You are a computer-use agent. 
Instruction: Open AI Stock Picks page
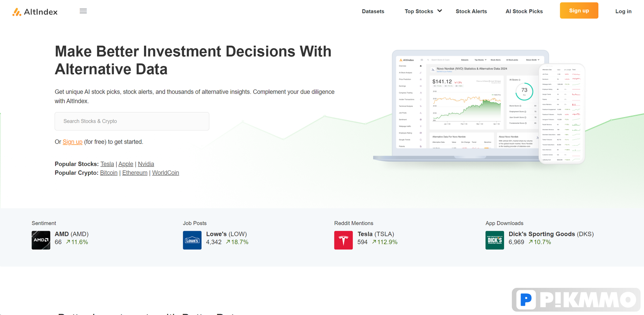524,11
